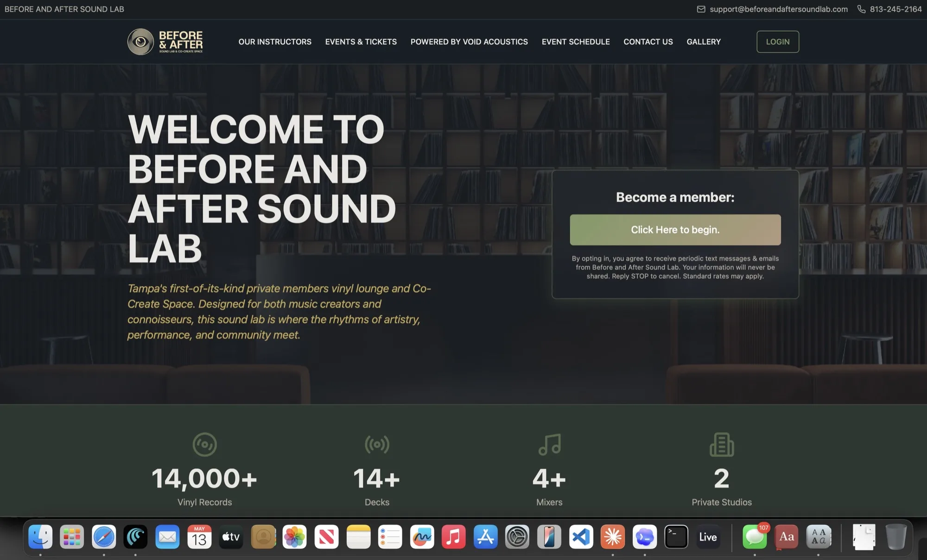Click the opt-in disclaimer text
Screen dimensions: 927x560
click(x=675, y=267)
